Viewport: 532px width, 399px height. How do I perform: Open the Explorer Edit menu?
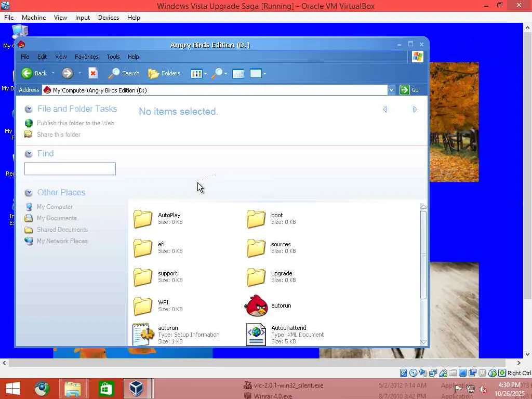point(42,57)
